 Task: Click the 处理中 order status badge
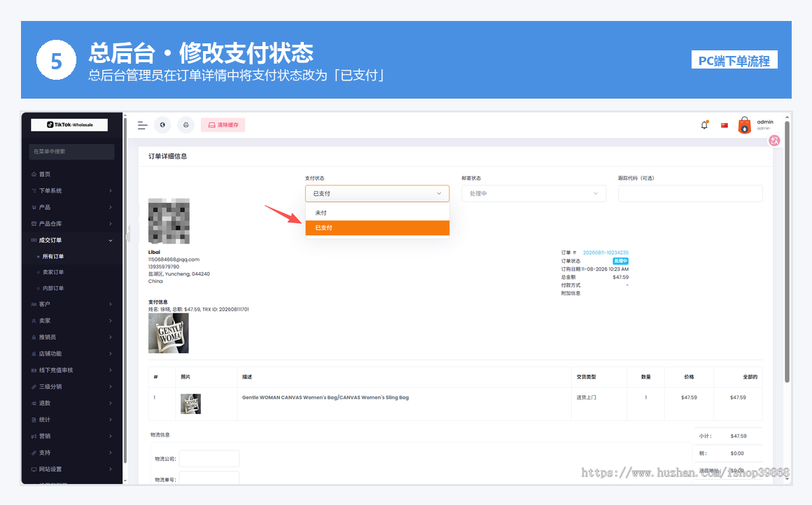point(620,261)
